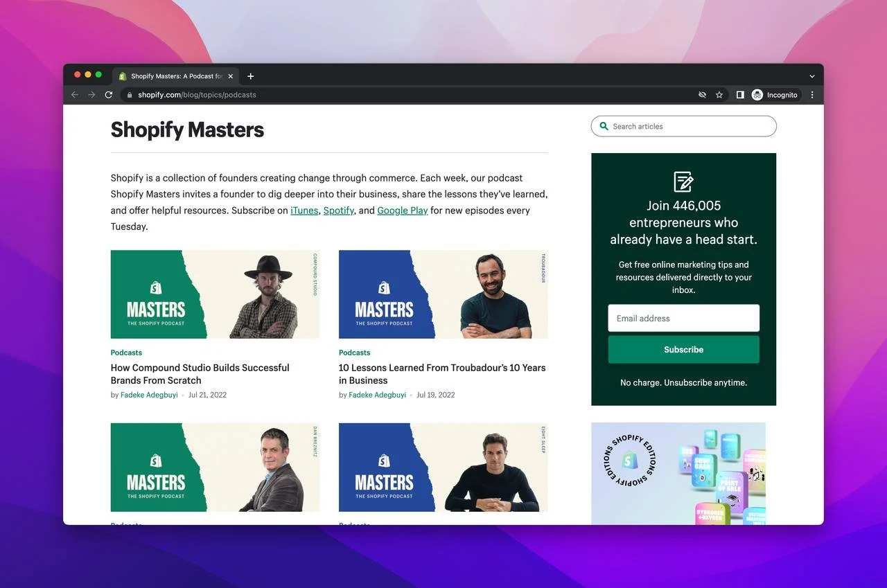Open the Spotify link
The width and height of the screenshot is (887, 588).
point(338,211)
